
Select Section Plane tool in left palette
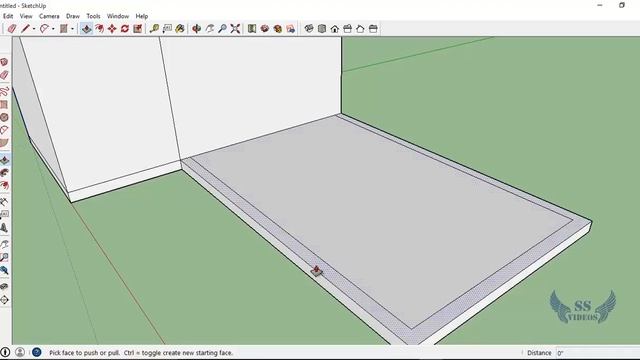(x=4, y=300)
